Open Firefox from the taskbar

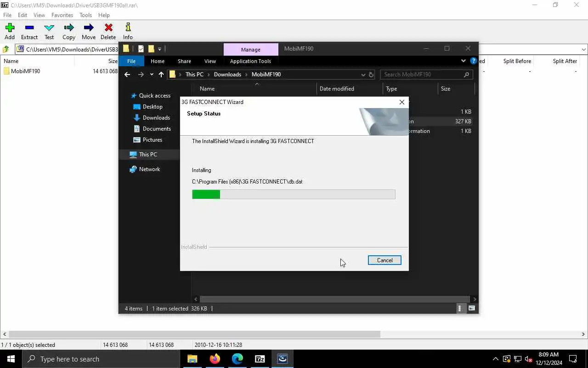pyautogui.click(x=215, y=359)
